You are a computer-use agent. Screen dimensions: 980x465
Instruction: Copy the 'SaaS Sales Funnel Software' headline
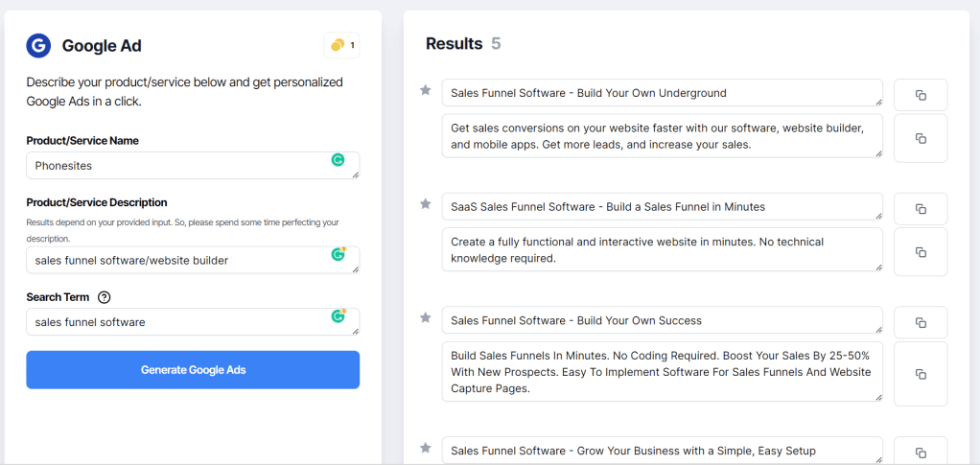point(921,208)
